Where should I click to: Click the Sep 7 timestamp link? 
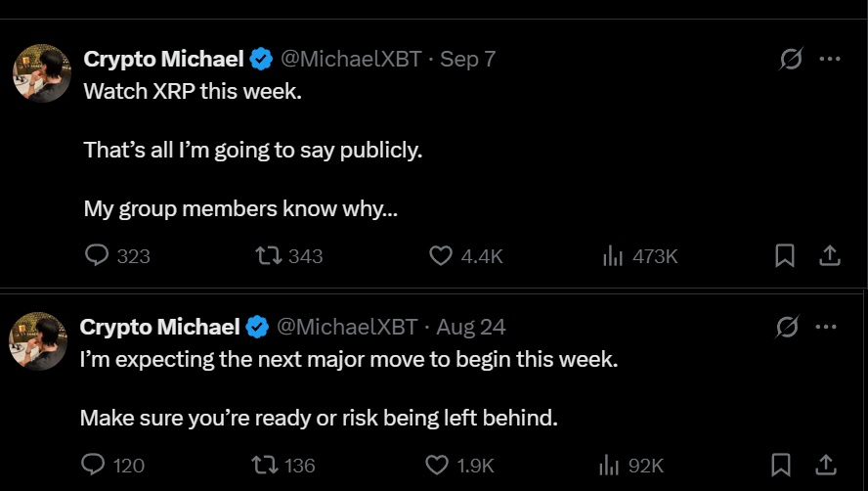(467, 59)
